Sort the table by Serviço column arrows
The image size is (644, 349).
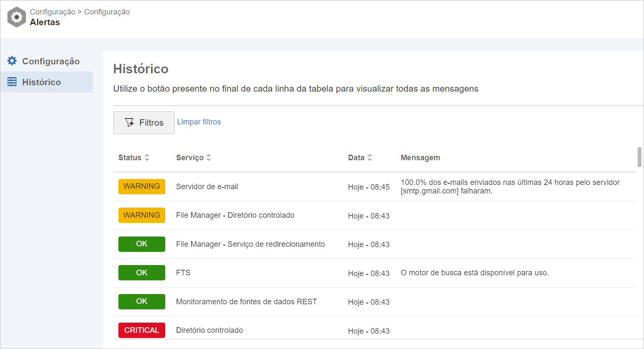[209, 158]
